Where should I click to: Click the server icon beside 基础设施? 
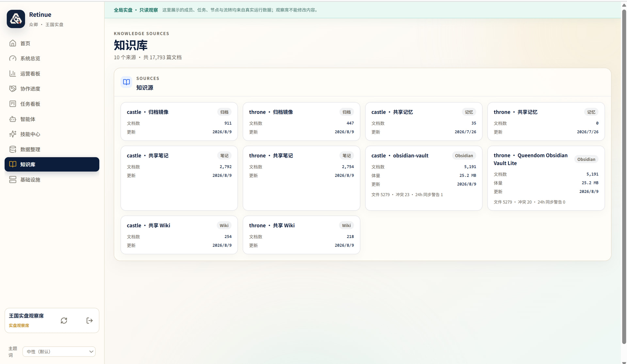click(13, 180)
